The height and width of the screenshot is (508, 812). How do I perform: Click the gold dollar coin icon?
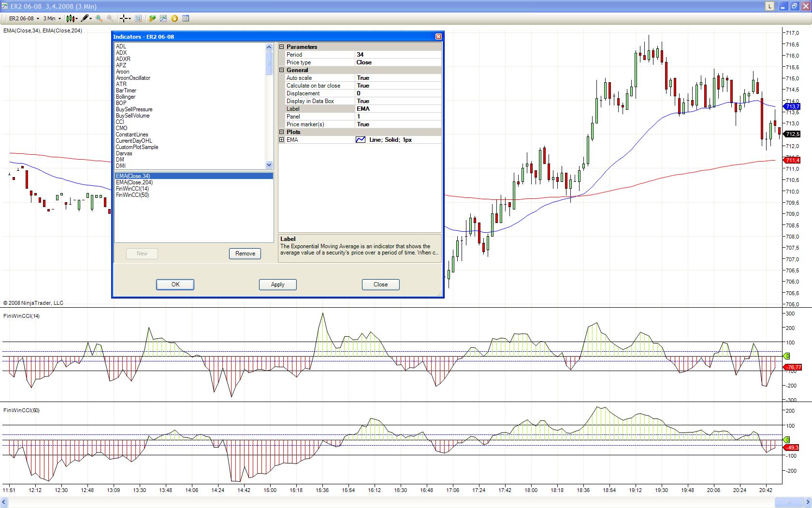(174, 18)
